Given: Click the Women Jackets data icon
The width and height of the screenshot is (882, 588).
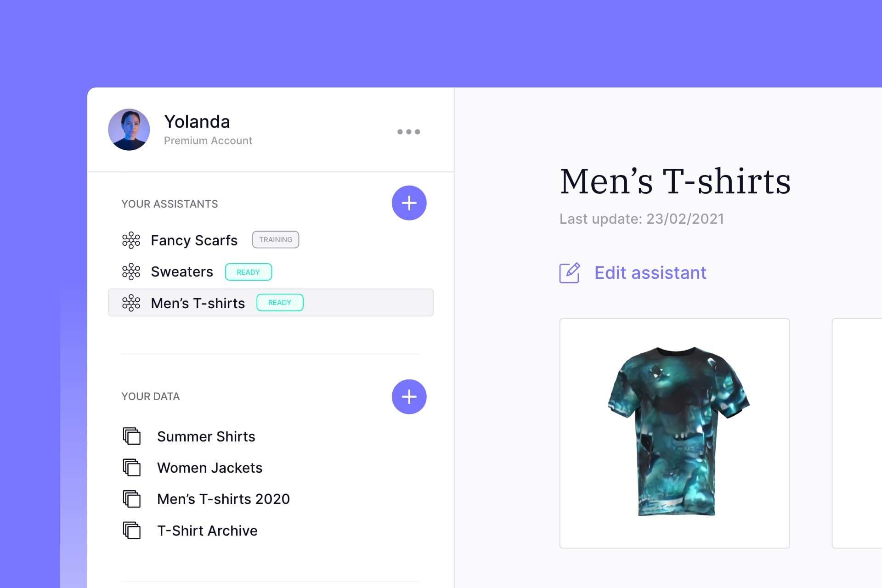Looking at the screenshot, I should point(131,467).
